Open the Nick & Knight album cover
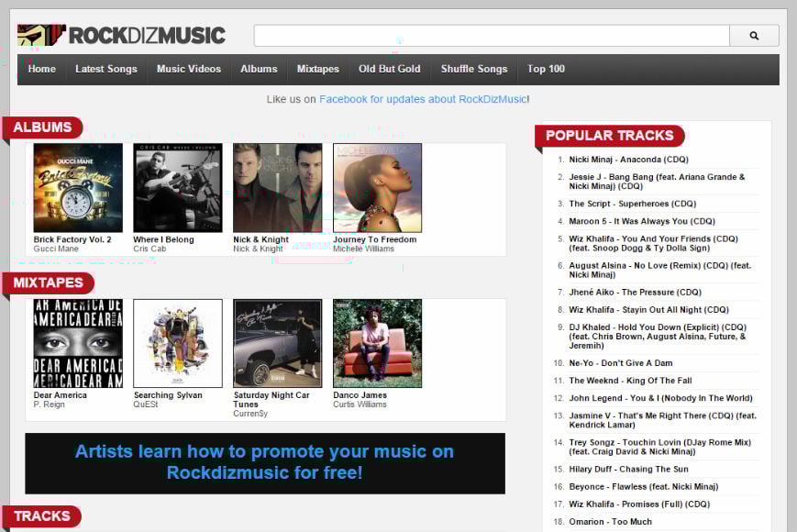Viewport: 797px width, 532px height. [x=278, y=187]
